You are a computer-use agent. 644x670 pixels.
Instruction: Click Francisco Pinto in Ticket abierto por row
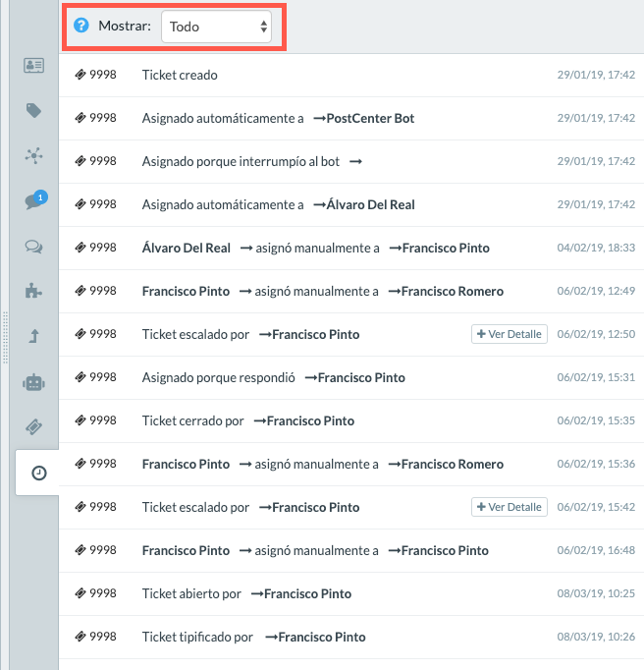[x=308, y=594]
